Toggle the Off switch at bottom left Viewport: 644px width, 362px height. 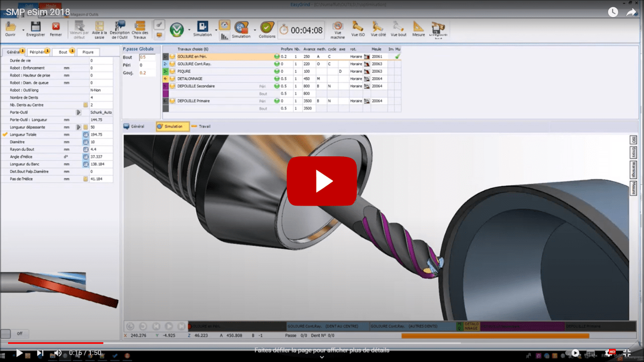15,333
